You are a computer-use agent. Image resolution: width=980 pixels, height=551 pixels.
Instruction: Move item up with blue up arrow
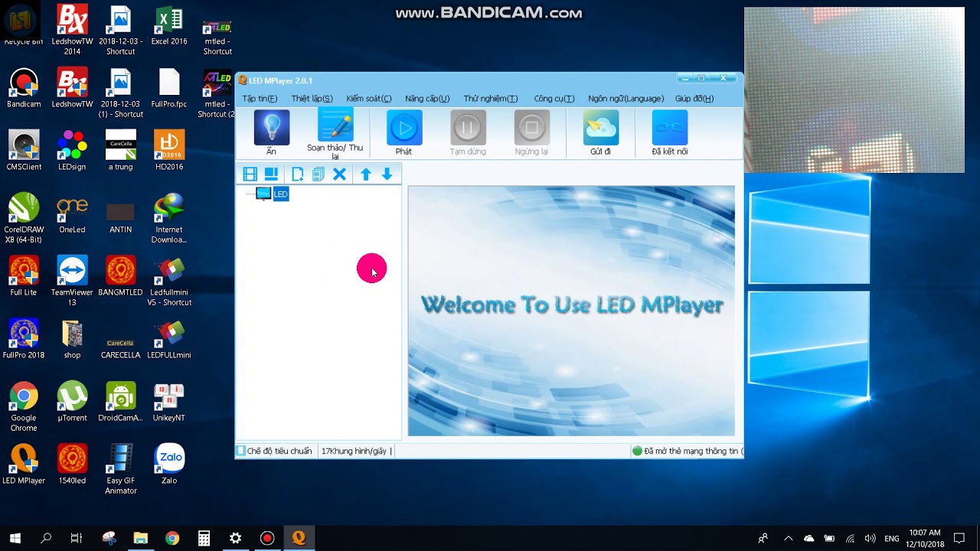click(366, 174)
